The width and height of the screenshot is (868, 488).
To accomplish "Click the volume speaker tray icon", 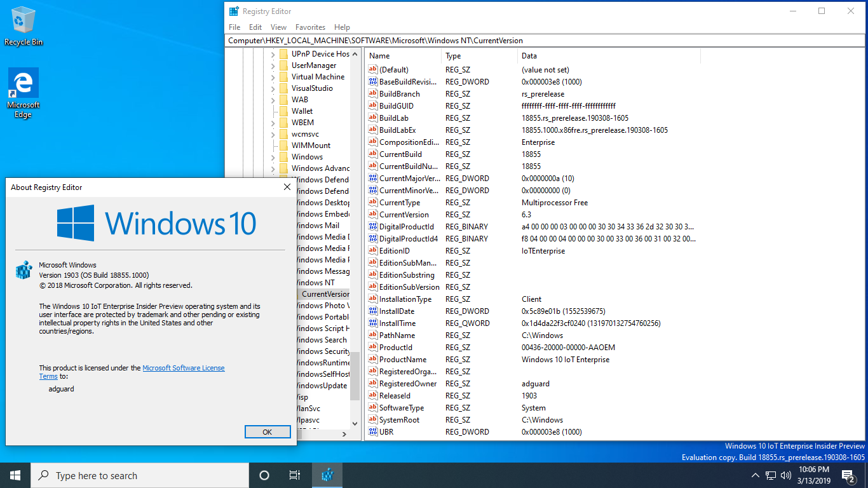I will tap(786, 475).
